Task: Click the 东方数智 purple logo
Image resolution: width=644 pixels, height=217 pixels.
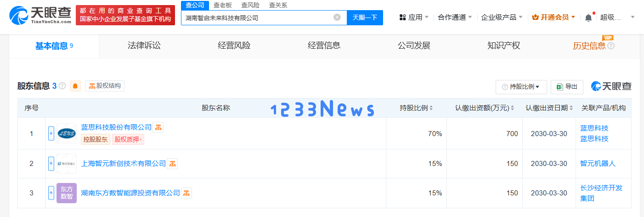Action: (x=67, y=193)
